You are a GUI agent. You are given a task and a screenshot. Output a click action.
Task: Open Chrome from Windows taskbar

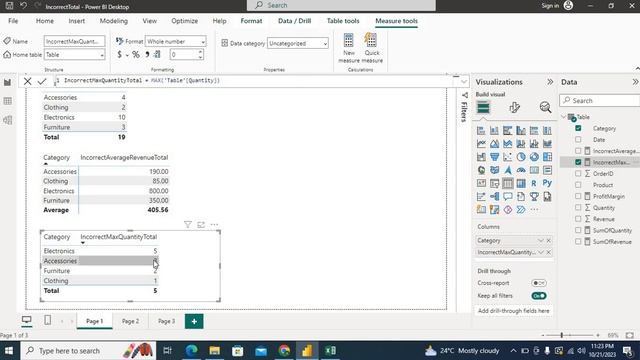tap(284, 351)
